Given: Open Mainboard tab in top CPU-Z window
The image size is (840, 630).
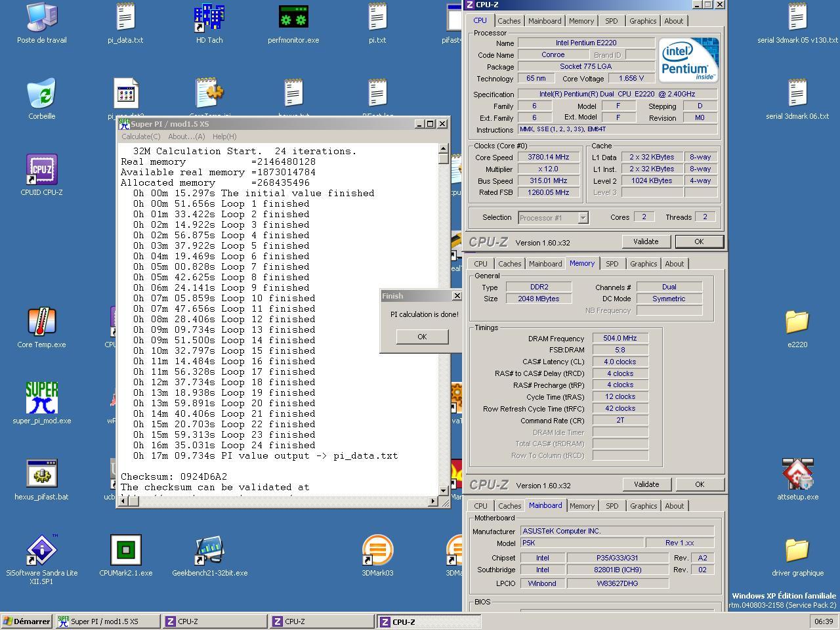Looking at the screenshot, I should (x=545, y=21).
